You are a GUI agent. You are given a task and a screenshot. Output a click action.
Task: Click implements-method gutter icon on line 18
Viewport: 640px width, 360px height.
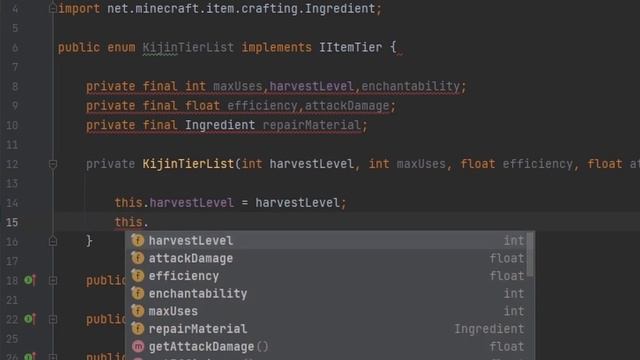coord(30,280)
